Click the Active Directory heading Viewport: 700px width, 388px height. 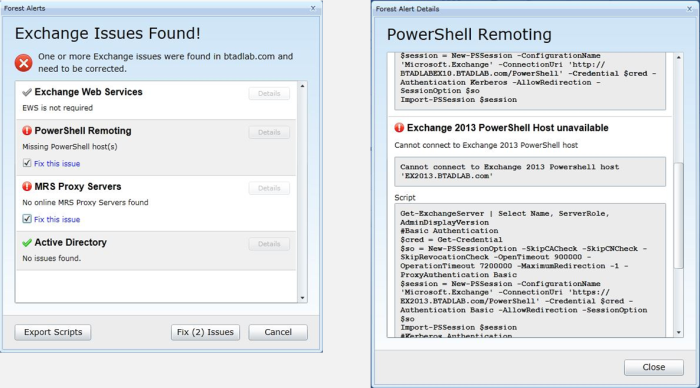[71, 242]
